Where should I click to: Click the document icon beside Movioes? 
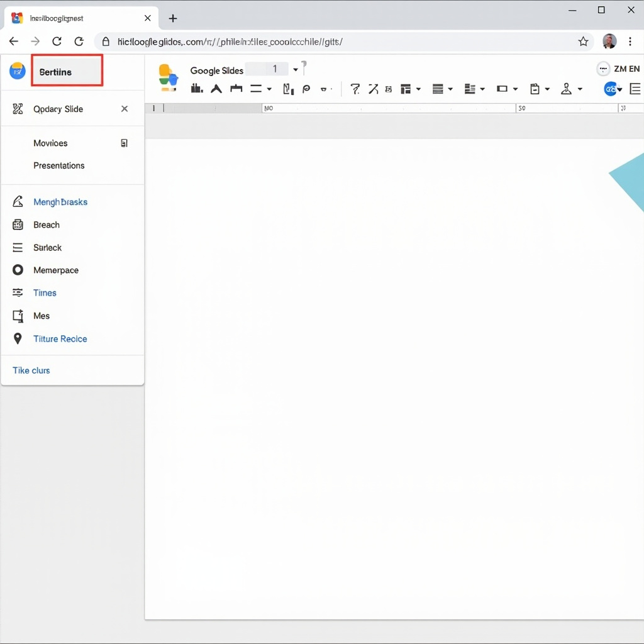124,143
